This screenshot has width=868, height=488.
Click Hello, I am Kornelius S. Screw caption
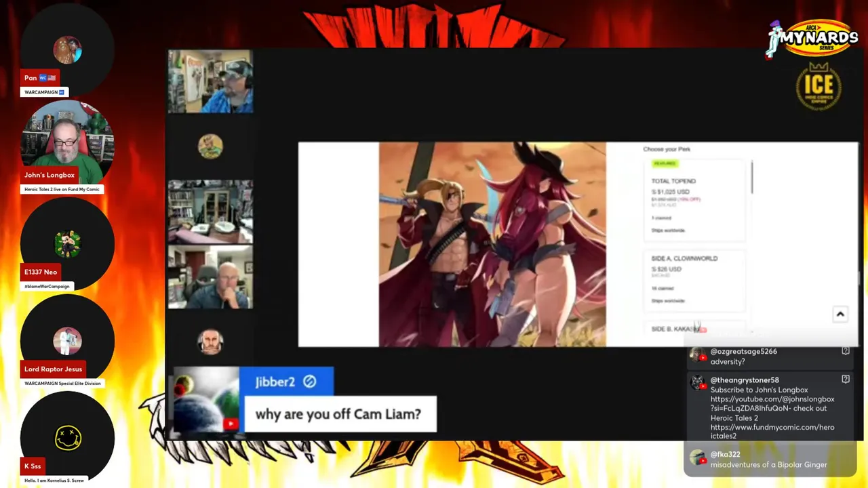pyautogui.click(x=54, y=480)
